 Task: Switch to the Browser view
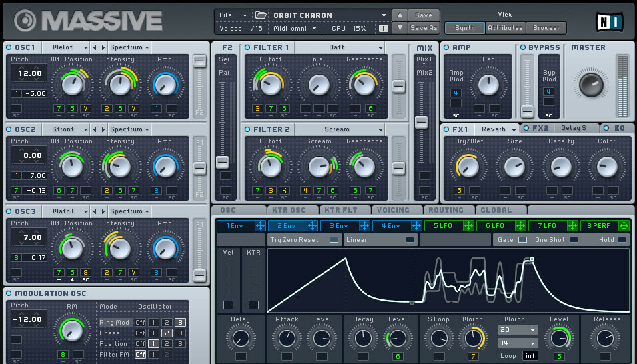(x=546, y=28)
